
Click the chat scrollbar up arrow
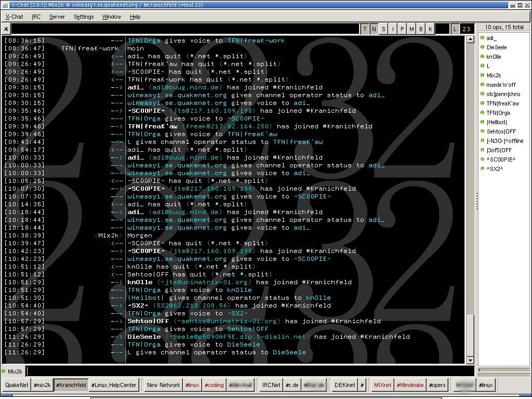(470, 39)
